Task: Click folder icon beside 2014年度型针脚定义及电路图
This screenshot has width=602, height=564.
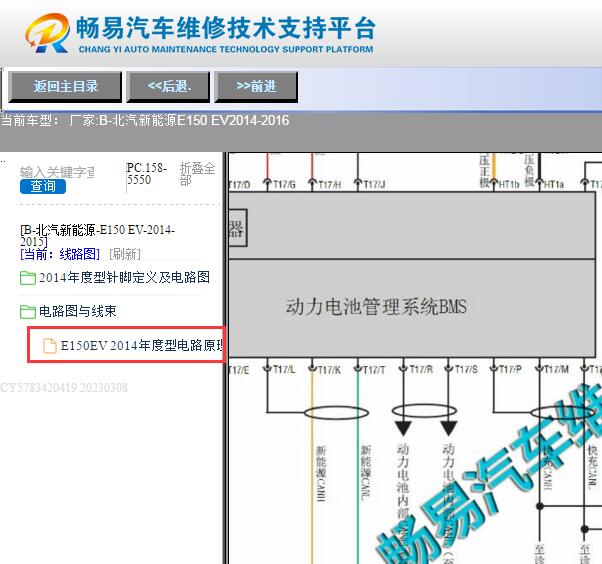Action: click(x=28, y=278)
